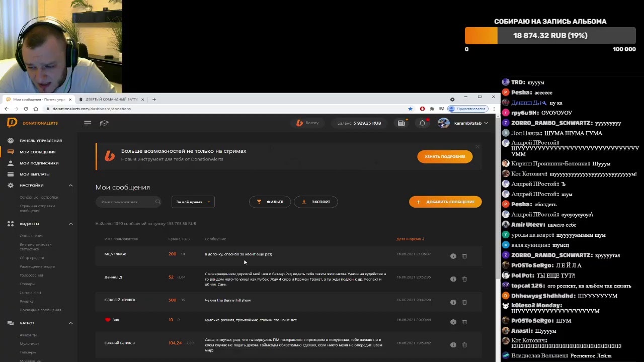Click the Приостановлена profile button
Screen dimensions: 644x362
468,109
